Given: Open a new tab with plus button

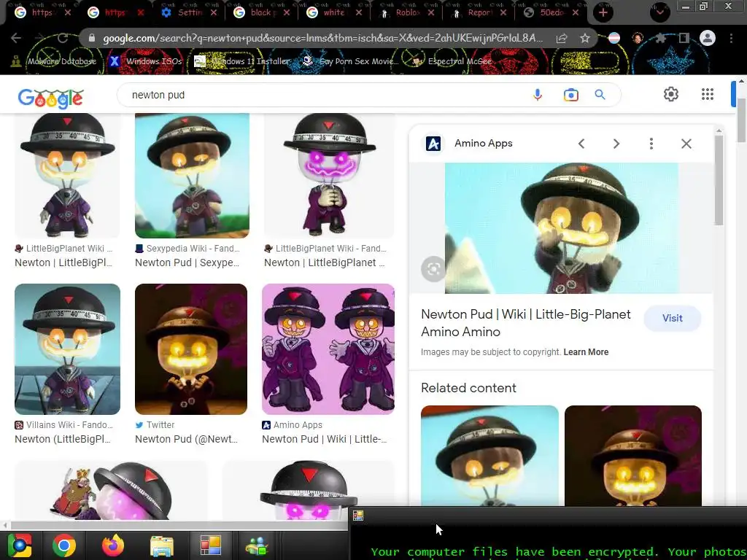Looking at the screenshot, I should point(603,13).
